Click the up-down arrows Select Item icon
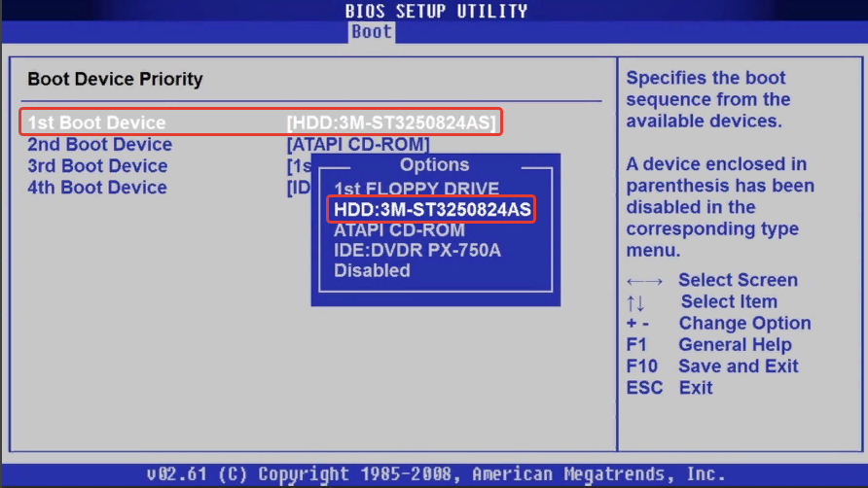 [635, 302]
